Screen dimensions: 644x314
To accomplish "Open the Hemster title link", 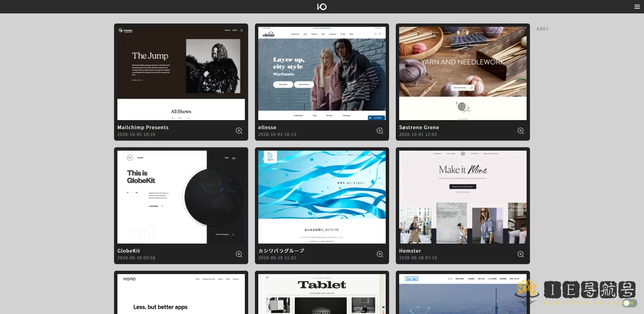I will click(x=410, y=251).
